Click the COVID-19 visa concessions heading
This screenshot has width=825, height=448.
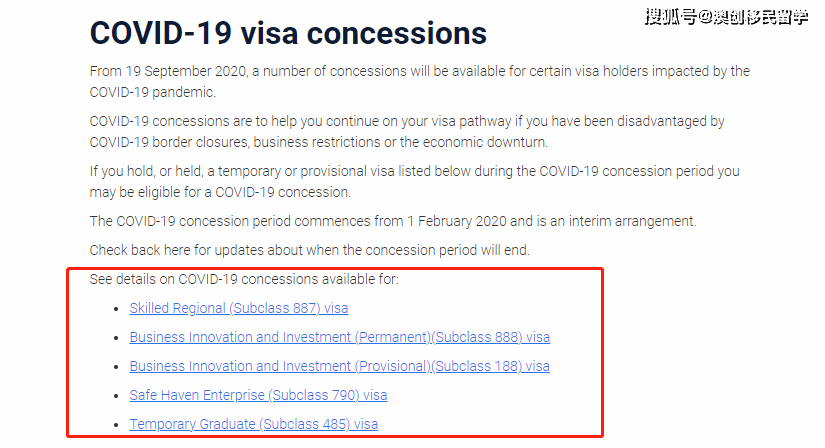288,33
